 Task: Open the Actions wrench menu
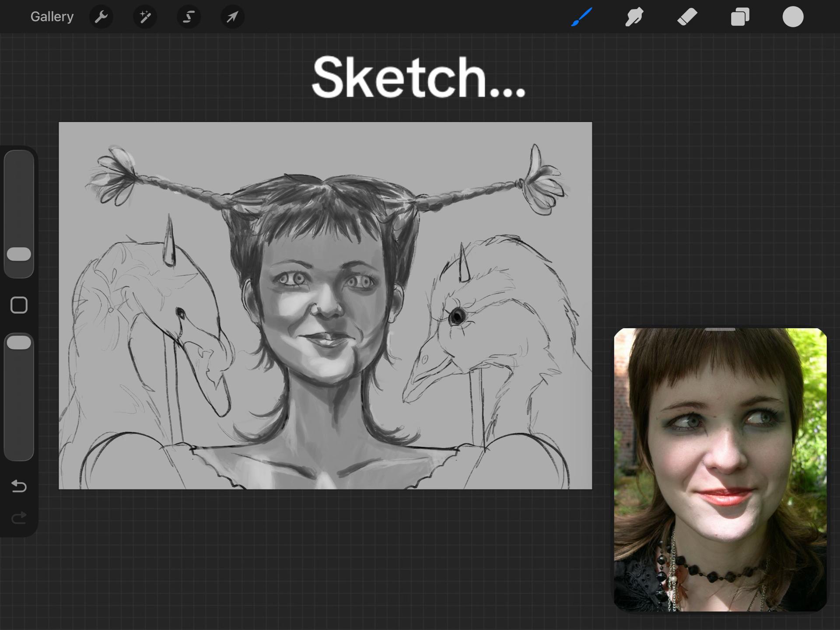[x=101, y=17]
